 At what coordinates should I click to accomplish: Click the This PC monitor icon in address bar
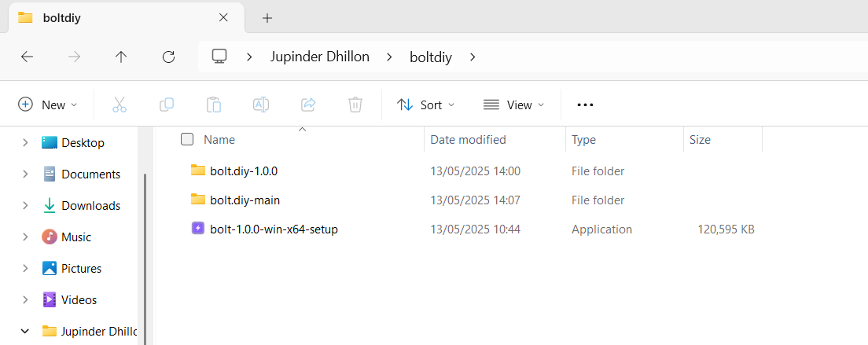220,57
